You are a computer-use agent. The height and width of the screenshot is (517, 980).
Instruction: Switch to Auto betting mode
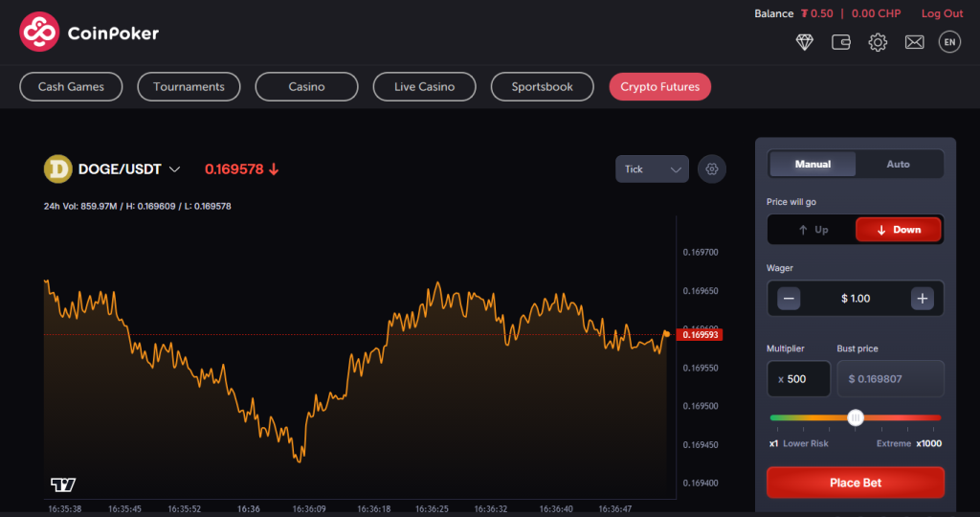(898, 164)
